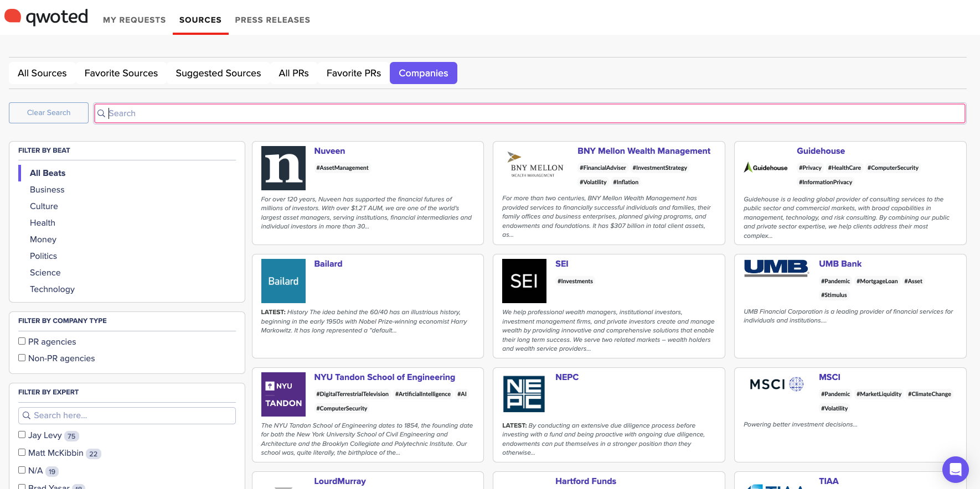Viewport: 980px width, 489px height.
Task: Click the SEI black logo
Action: pos(524,281)
